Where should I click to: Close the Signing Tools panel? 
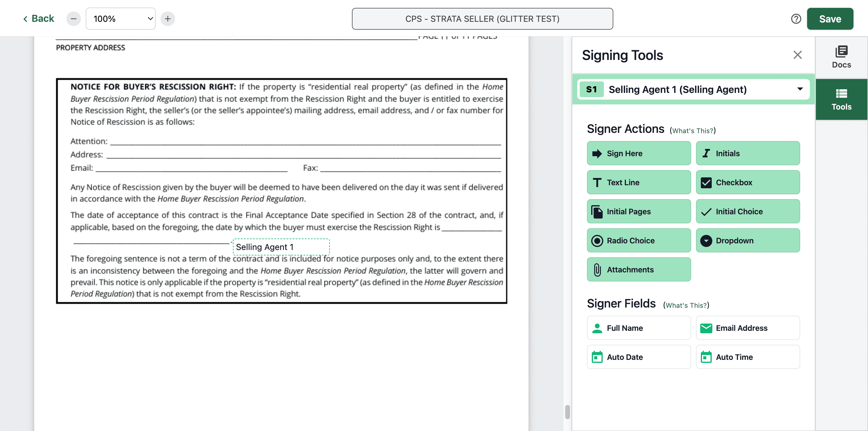coord(797,55)
